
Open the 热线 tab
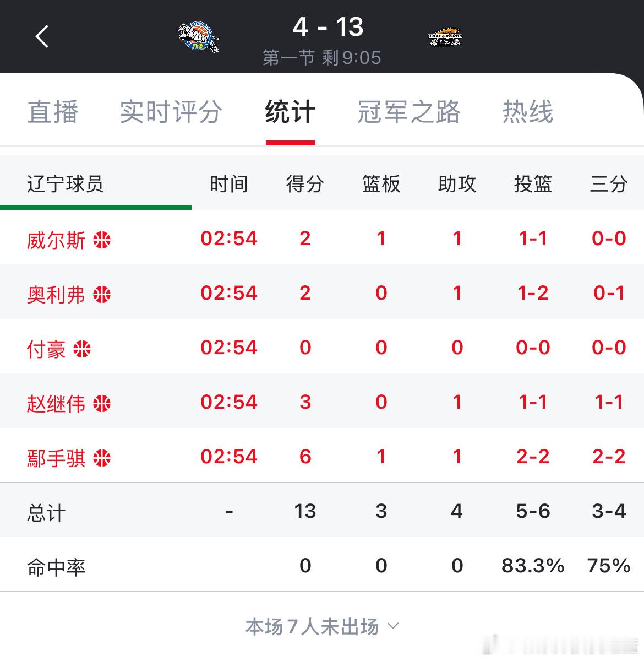point(528,112)
